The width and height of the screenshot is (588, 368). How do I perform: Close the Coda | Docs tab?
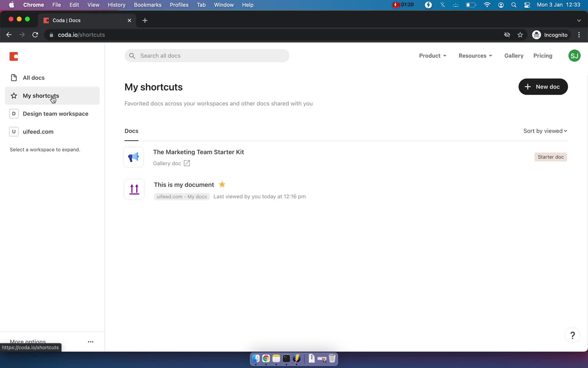[x=129, y=21]
